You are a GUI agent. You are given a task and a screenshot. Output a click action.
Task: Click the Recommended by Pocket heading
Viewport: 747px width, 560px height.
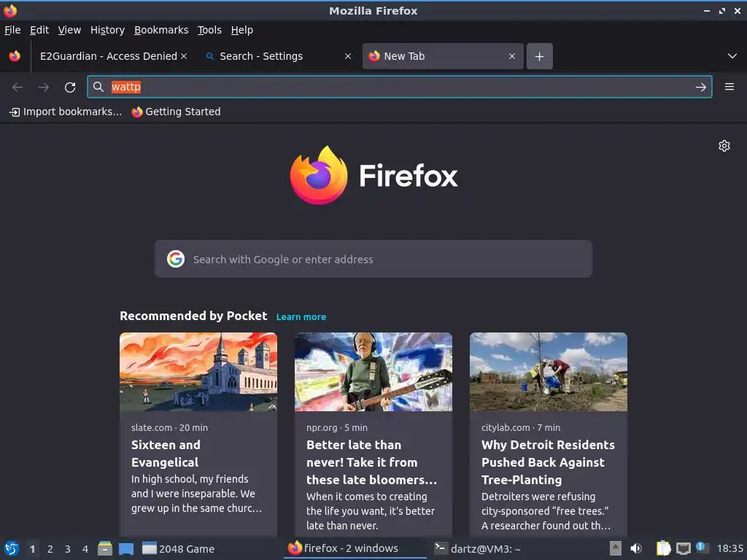point(193,316)
